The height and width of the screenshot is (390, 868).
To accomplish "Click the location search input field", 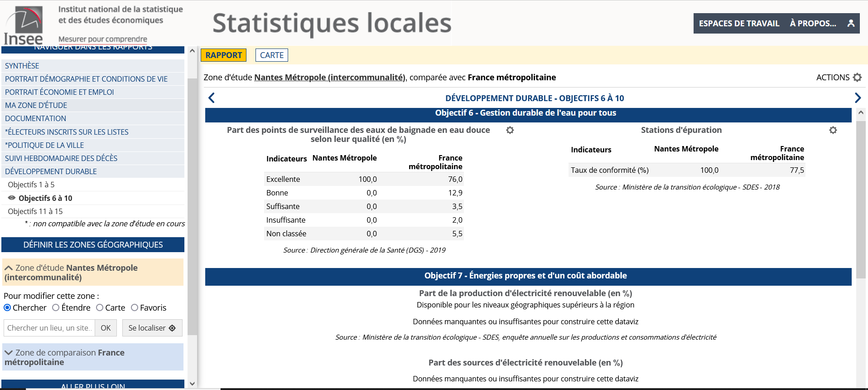I will (x=49, y=328).
